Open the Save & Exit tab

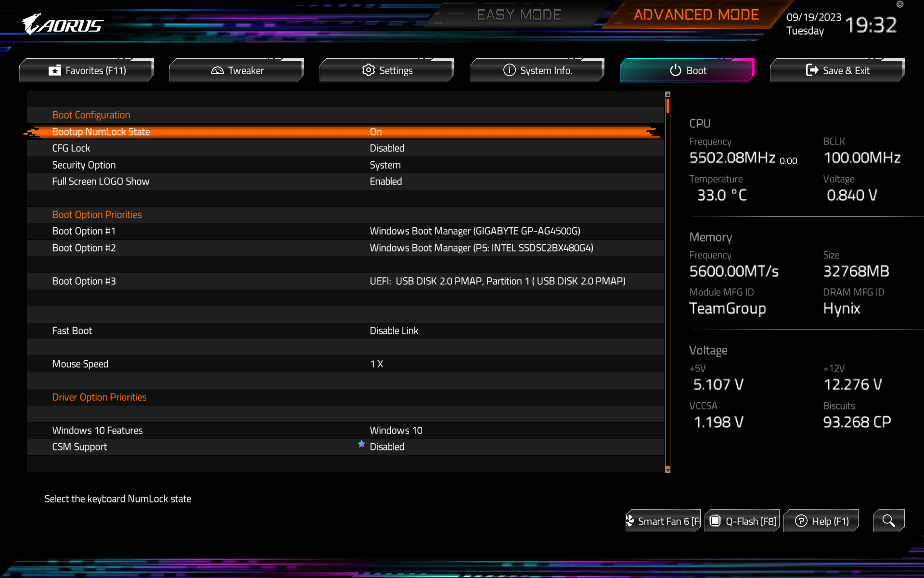[x=837, y=70]
